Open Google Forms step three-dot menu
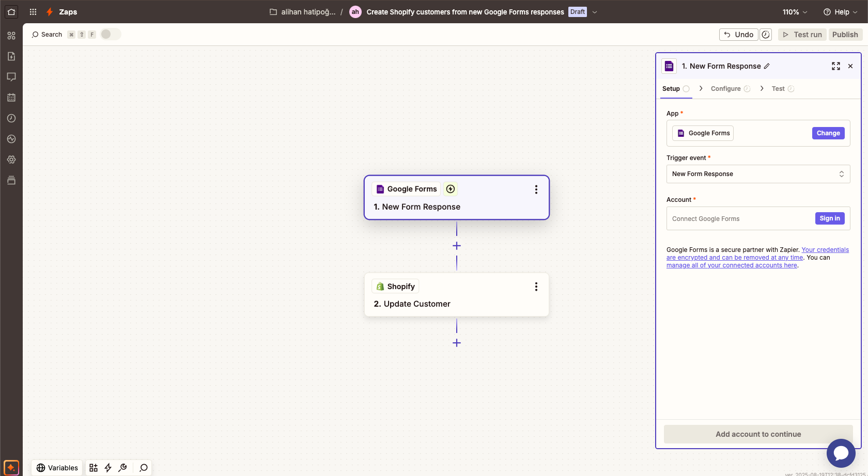Screen dimensions: 868x476 [x=536, y=189]
